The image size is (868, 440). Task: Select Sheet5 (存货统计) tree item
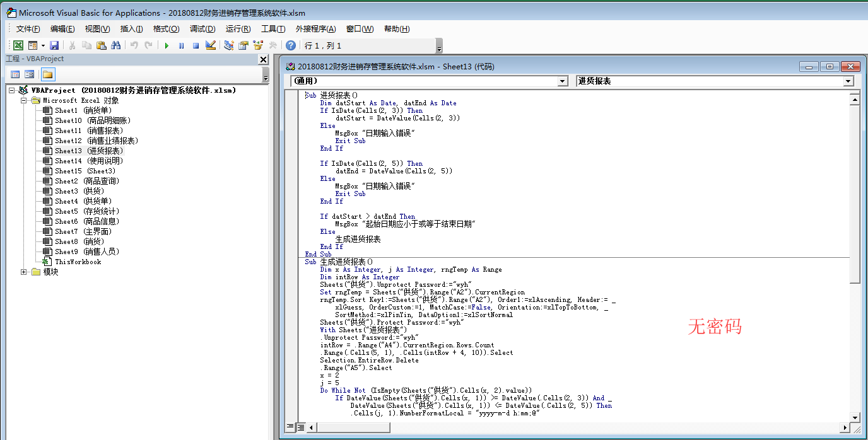coord(87,211)
